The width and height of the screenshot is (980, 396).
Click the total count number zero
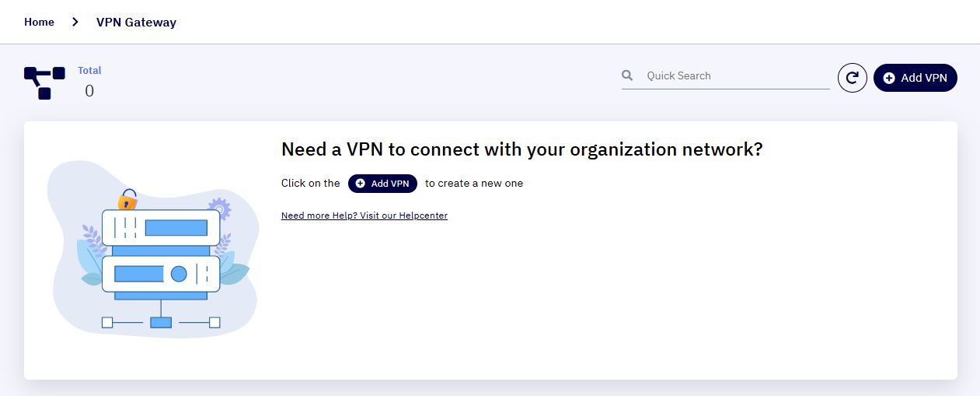(89, 91)
